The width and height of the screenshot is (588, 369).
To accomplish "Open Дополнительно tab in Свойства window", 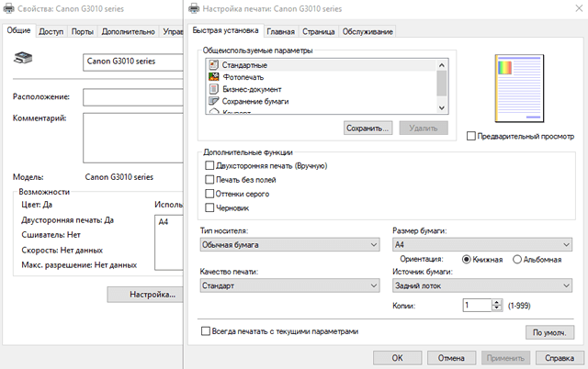I will [129, 32].
